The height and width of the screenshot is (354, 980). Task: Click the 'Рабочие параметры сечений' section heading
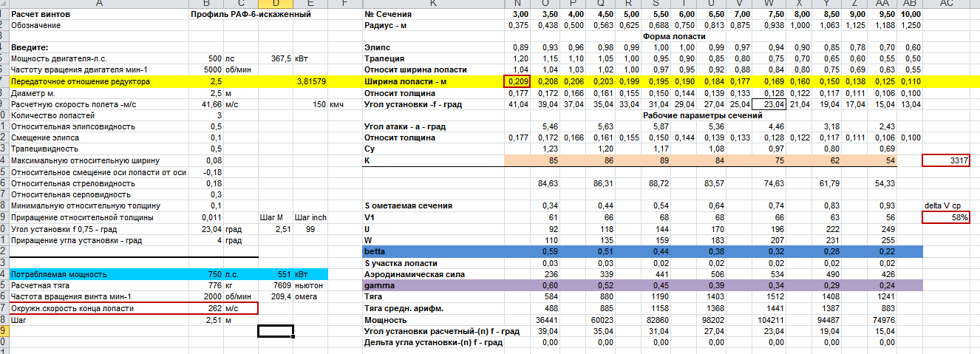point(702,115)
